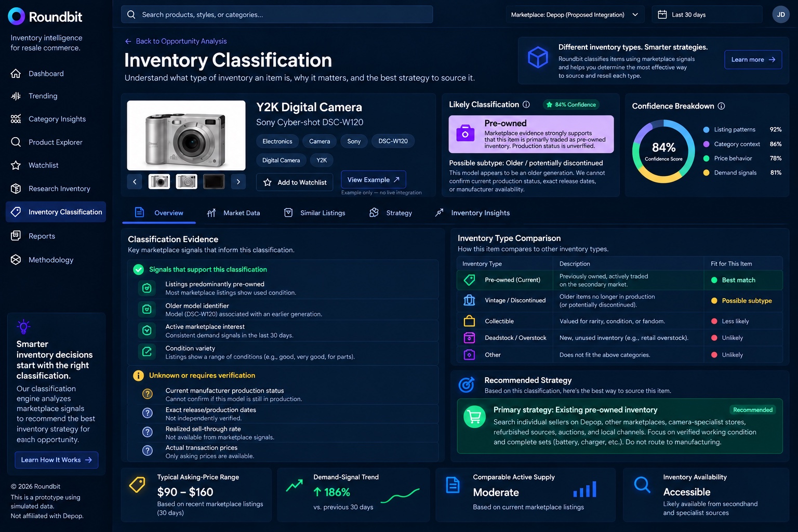Click the yellow Unknown or requires verification icon
Viewport: 798px width, 532px height.
138,376
